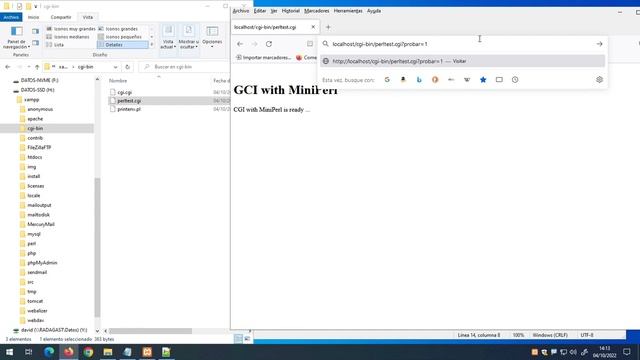The width and height of the screenshot is (640, 360).
Task: Click the Firefox back arrow button
Action: [x=240, y=44]
